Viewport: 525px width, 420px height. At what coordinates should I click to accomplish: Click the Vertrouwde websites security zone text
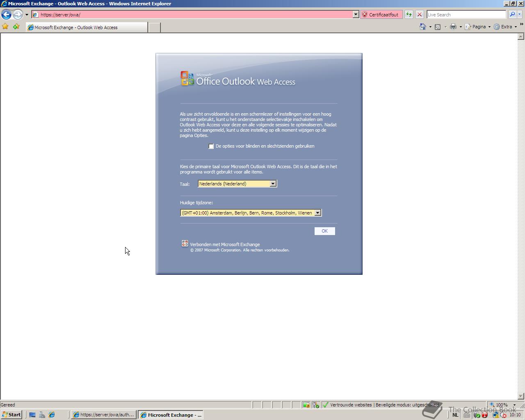click(351, 405)
